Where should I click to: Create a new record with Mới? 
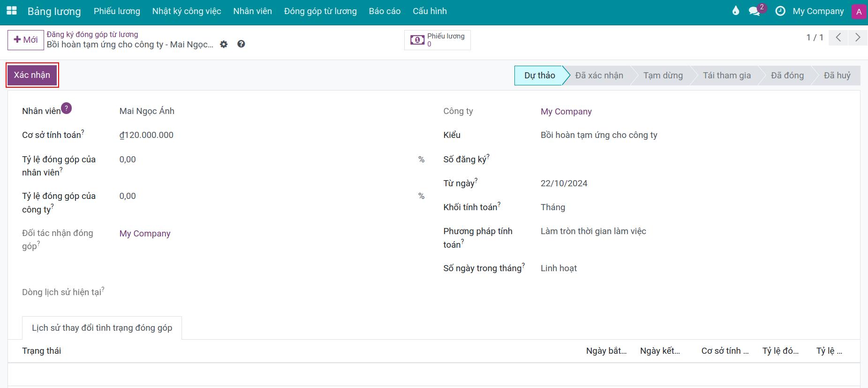26,40
